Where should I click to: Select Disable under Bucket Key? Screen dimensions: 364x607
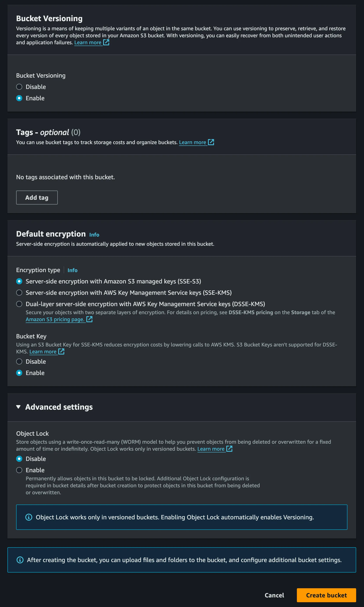click(x=19, y=361)
